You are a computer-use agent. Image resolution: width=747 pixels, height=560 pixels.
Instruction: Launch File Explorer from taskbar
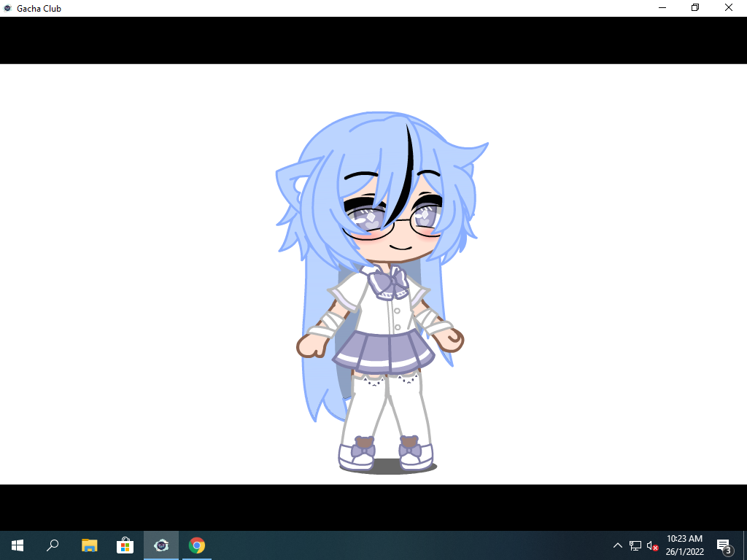(90, 545)
